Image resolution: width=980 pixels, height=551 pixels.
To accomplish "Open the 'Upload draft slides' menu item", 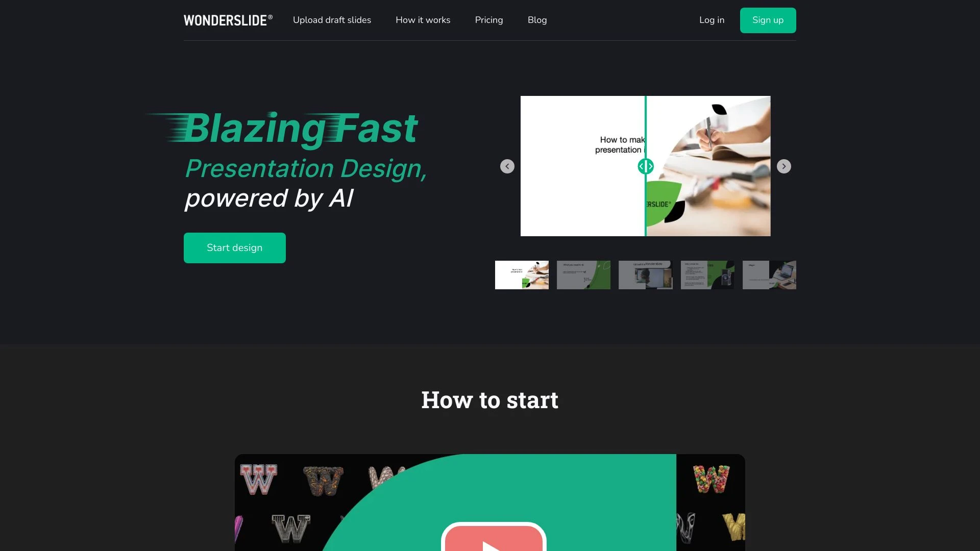I will tap(332, 20).
